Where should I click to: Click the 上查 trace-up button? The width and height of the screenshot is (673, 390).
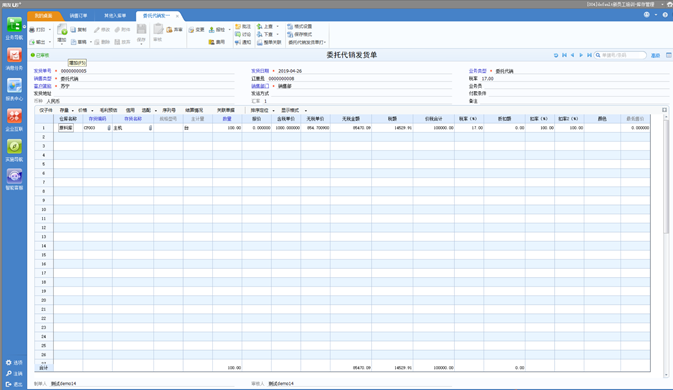tap(265, 27)
